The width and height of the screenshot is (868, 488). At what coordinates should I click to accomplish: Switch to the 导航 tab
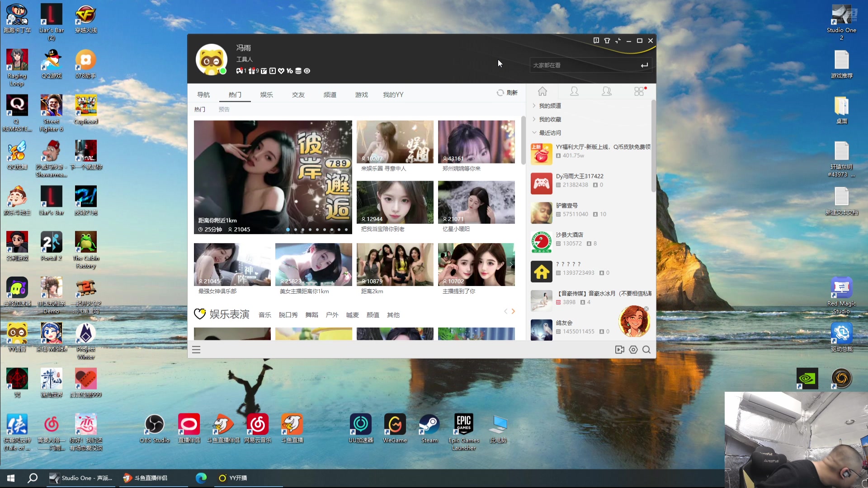[203, 95]
